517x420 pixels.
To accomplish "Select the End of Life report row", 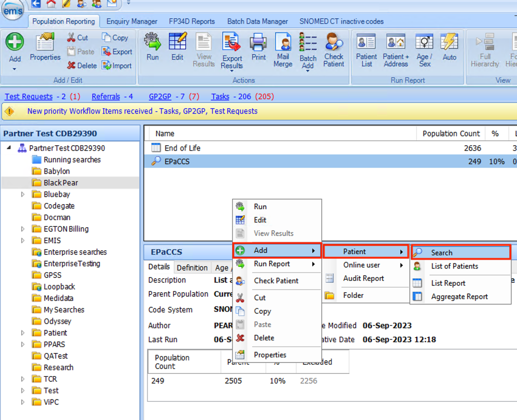I will [330, 148].
